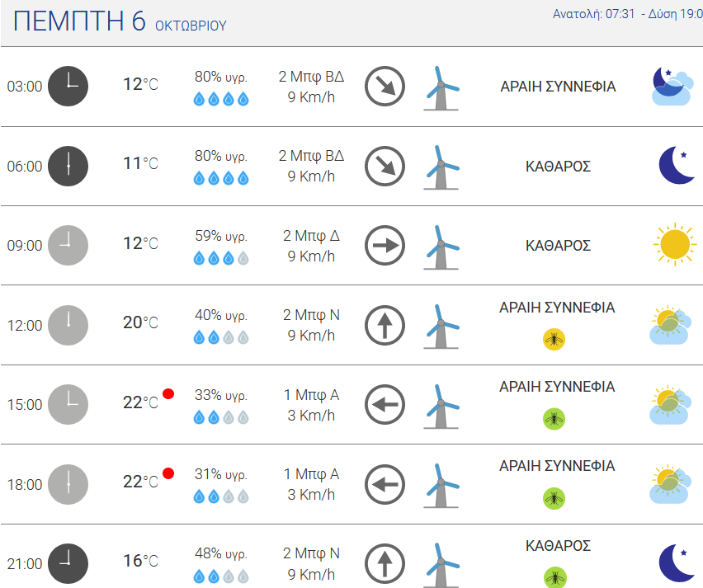This screenshot has height=588, width=703.
Task: Click the 20°C temperature at 12:00
Action: [x=140, y=322]
